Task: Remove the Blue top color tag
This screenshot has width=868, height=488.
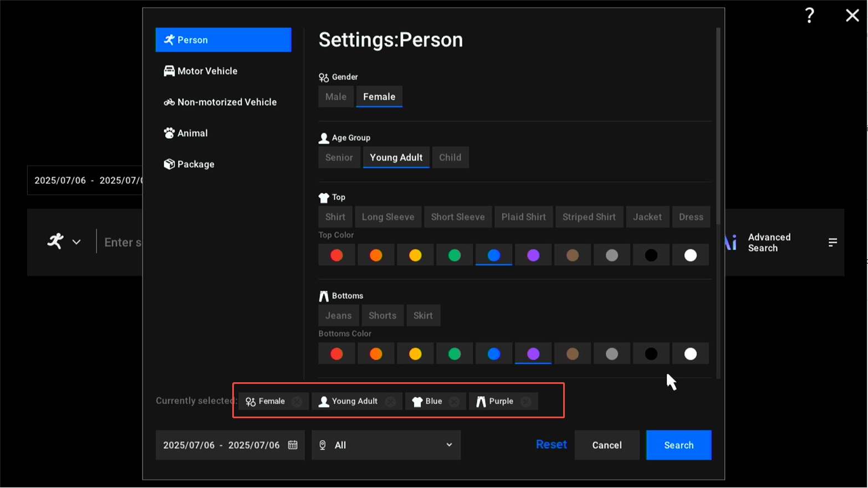Action: pyautogui.click(x=454, y=402)
